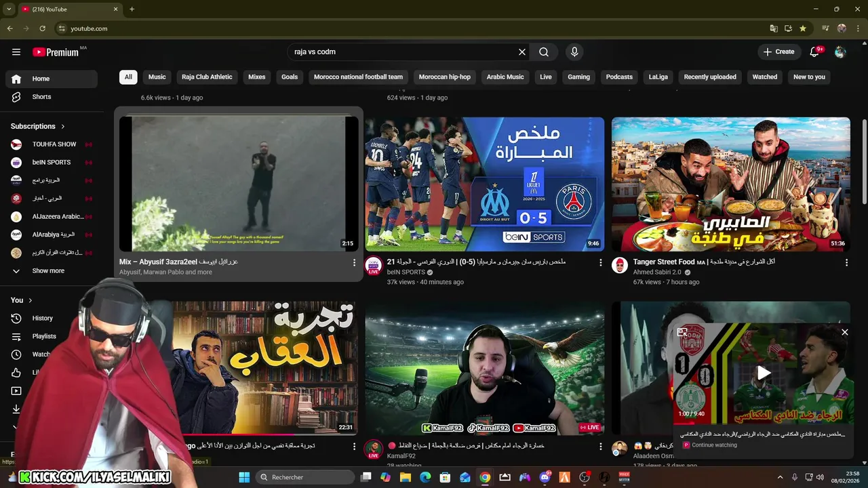Select the Watched filter chip

tap(765, 77)
